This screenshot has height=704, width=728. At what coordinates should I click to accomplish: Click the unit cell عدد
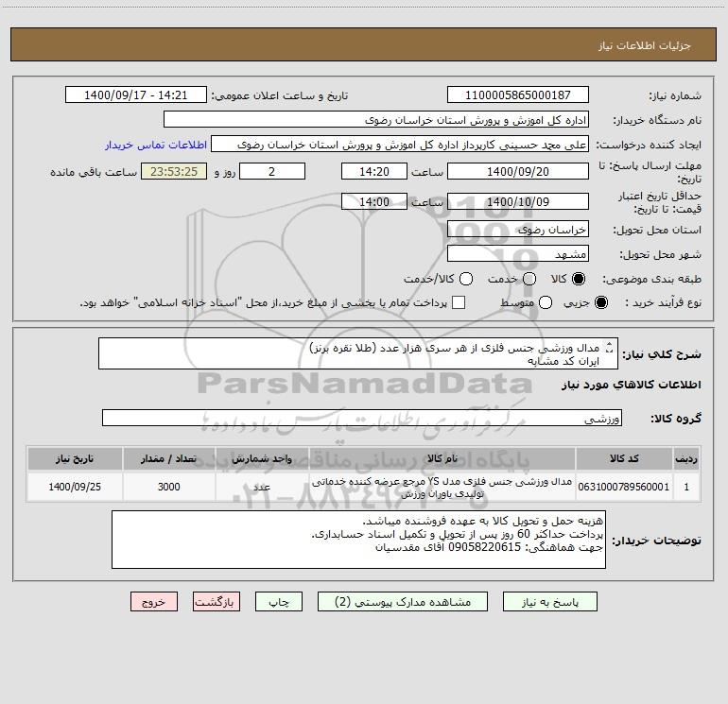(x=262, y=487)
